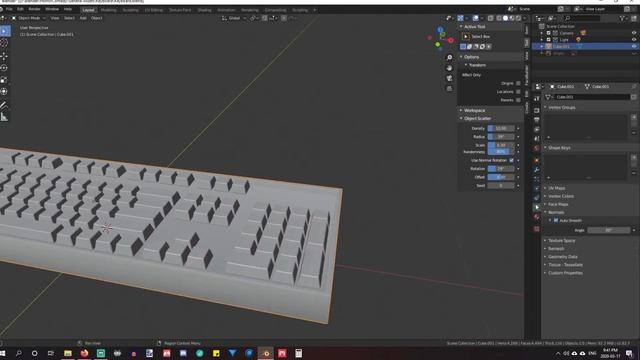Open the Object Data properties tab
The height and width of the screenshot is (360, 640).
click(x=537, y=207)
